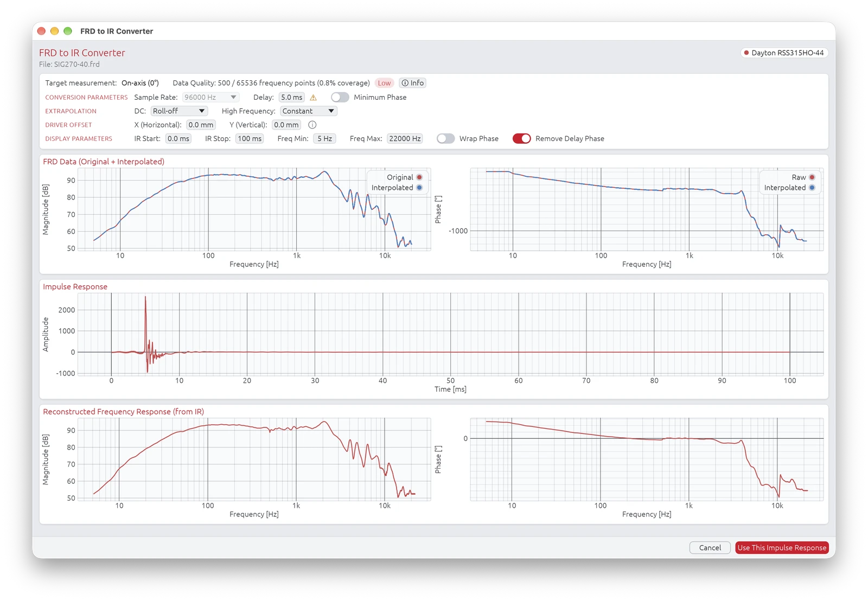Click the Cancel button

click(x=710, y=548)
